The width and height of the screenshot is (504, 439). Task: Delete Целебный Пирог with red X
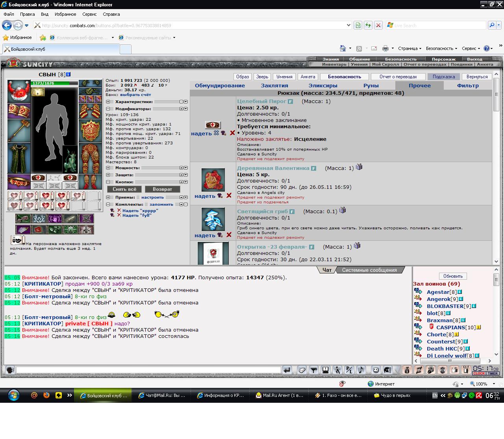click(x=232, y=133)
